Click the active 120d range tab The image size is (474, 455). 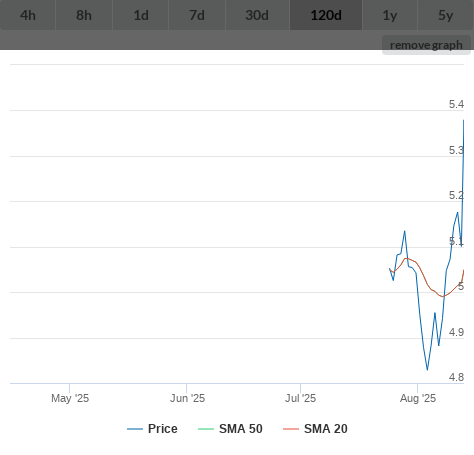coord(326,15)
